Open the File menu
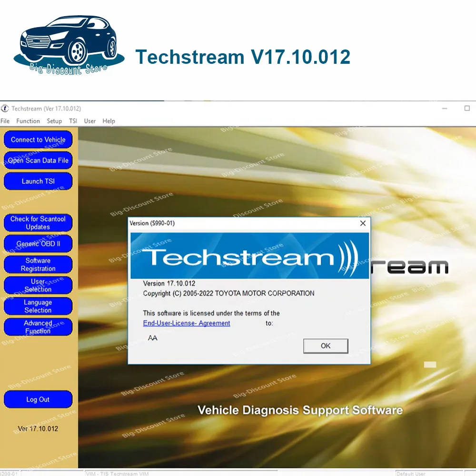This screenshot has width=476, height=476. 5,121
